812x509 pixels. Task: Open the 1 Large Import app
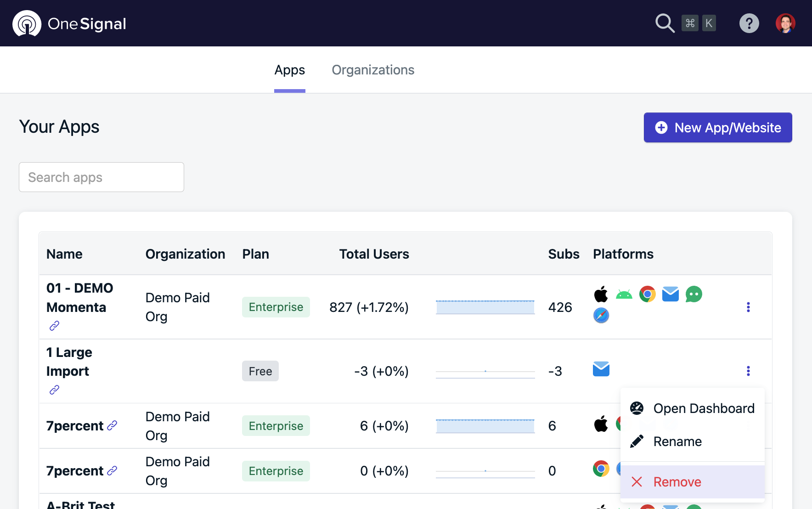click(69, 362)
